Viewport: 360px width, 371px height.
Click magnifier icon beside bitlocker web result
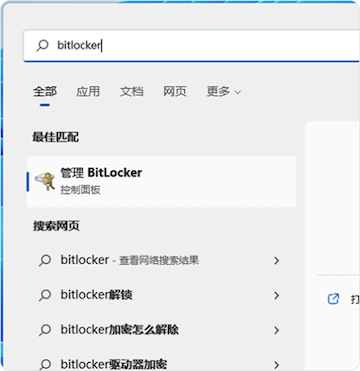[45, 260]
